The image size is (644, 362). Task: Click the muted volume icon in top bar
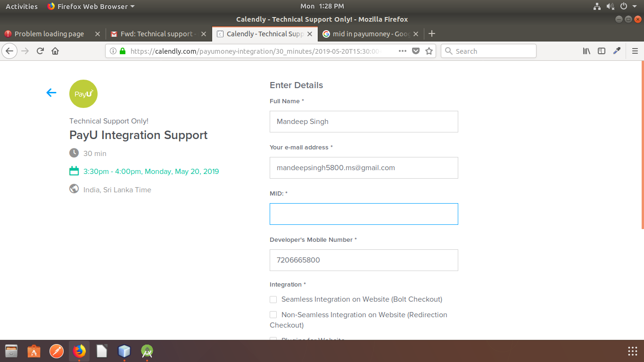[x=610, y=6]
